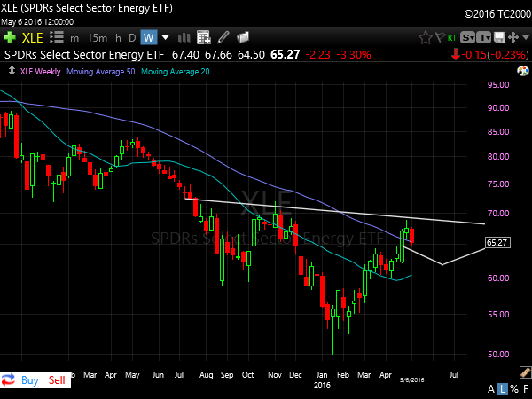
Task: Click the red Sell button
Action: click(57, 380)
